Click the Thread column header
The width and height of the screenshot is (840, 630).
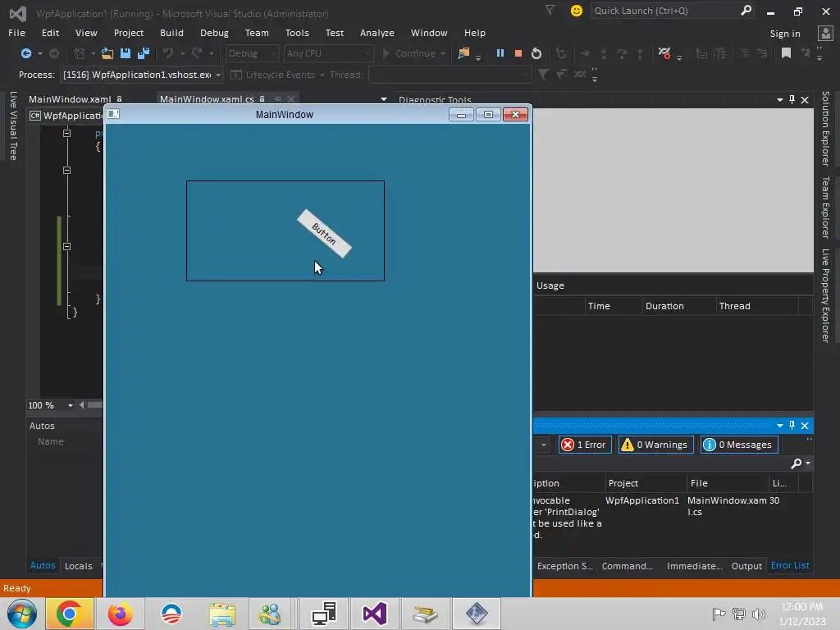click(757, 306)
